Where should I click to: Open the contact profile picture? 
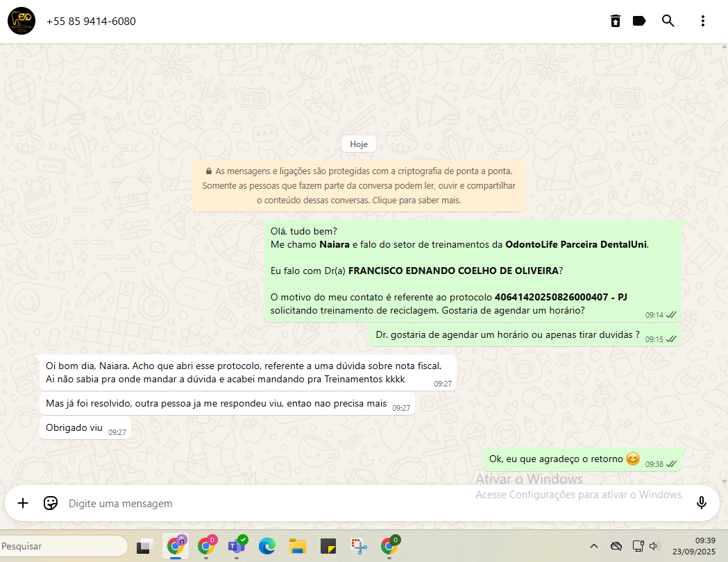[x=22, y=21]
